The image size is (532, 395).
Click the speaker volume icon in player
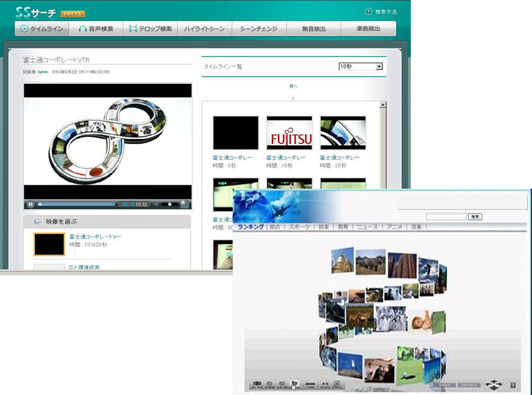155,204
